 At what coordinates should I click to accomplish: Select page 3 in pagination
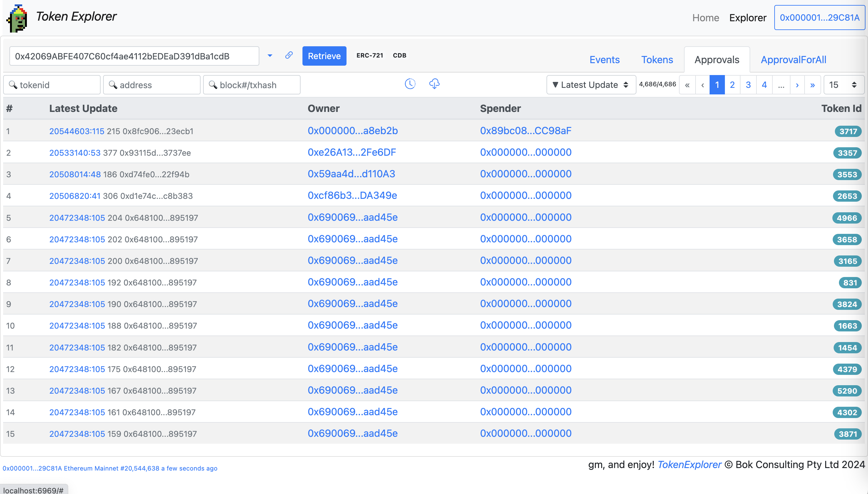[748, 85]
